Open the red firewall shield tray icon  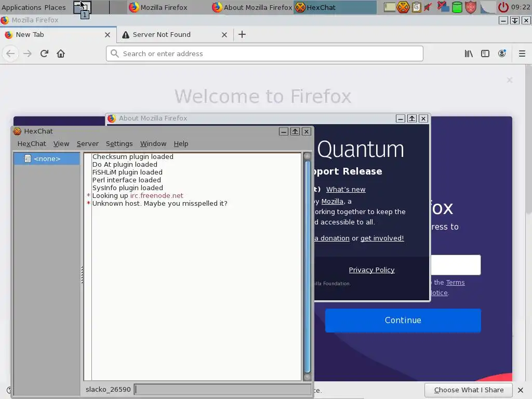[471, 7]
